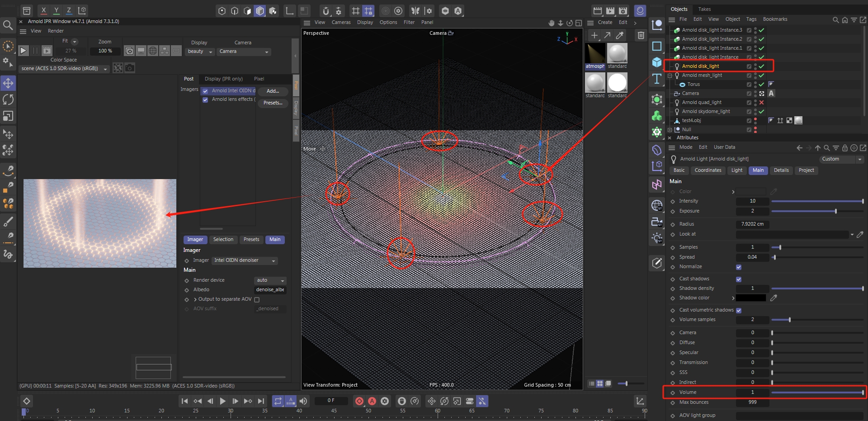Open the beauty display dropdown

coord(199,52)
